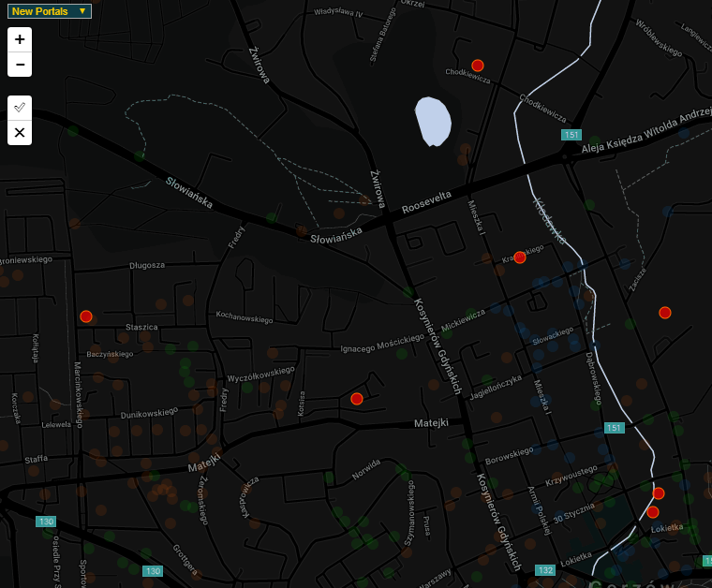712x588 pixels.
Task: Click the 'Kochanowskiego' street label
Action: (x=245, y=317)
